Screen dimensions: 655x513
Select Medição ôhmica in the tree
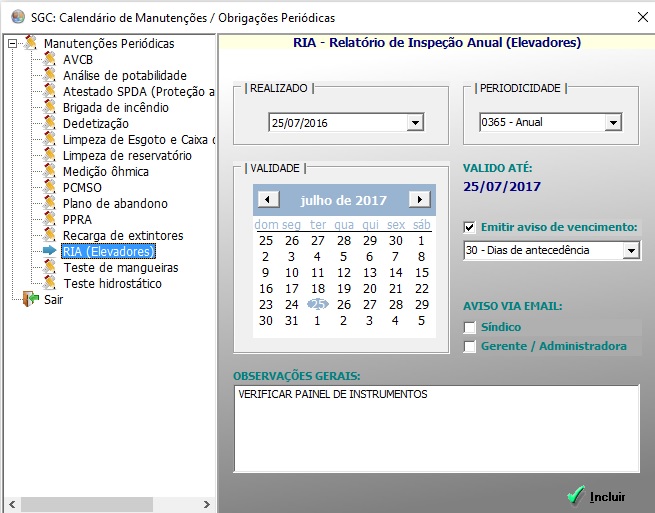tap(105, 172)
